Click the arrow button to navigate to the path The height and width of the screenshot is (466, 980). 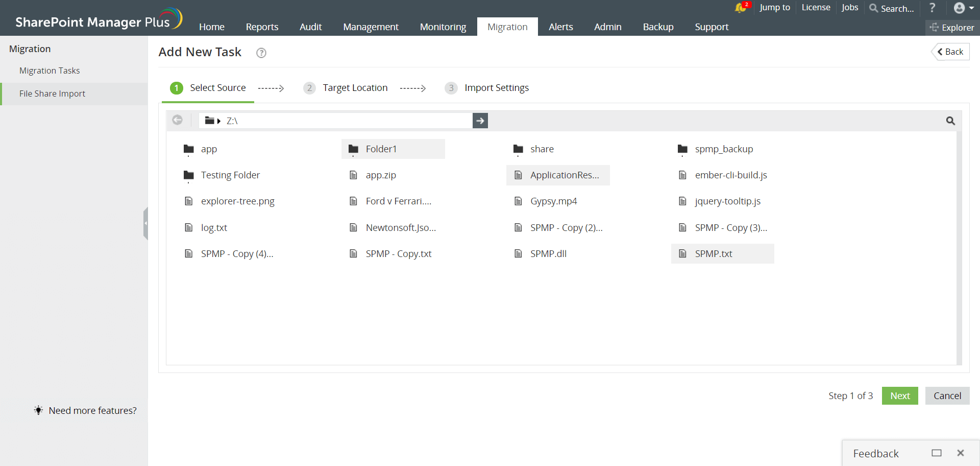[480, 121]
